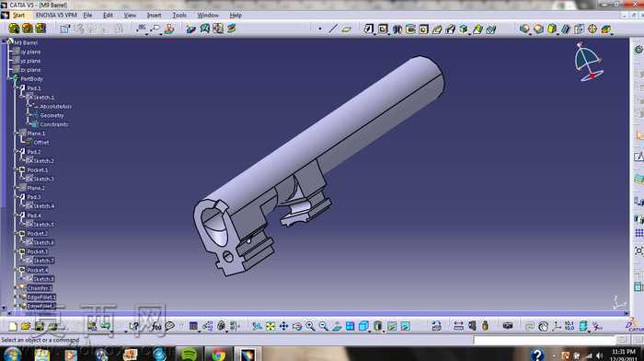
Task: Open the Tools menu
Action: coord(179,16)
